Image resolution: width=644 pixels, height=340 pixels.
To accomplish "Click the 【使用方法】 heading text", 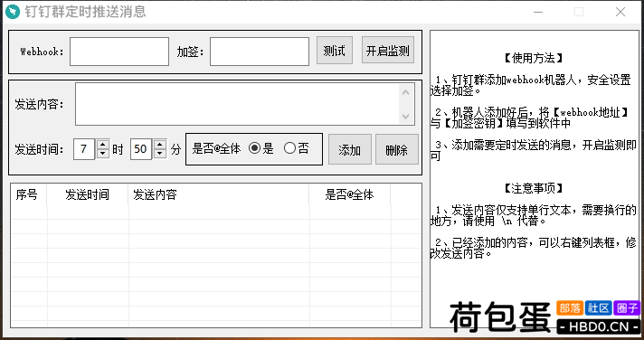I will pos(533,59).
